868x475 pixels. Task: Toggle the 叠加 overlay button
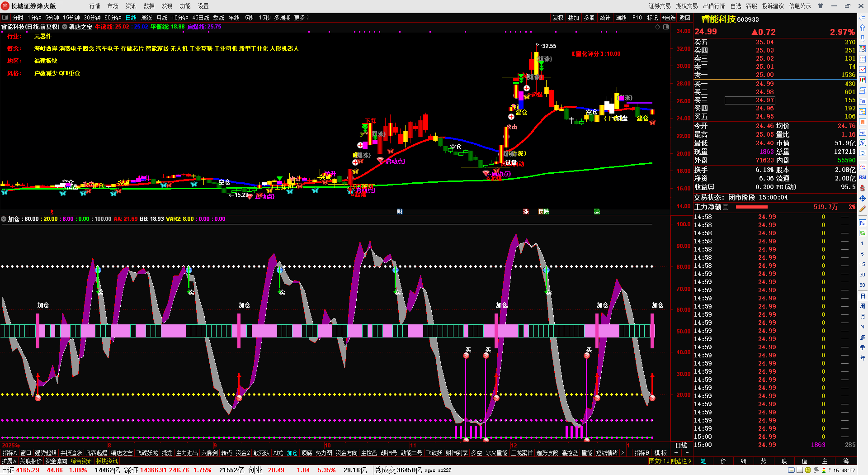click(574, 18)
